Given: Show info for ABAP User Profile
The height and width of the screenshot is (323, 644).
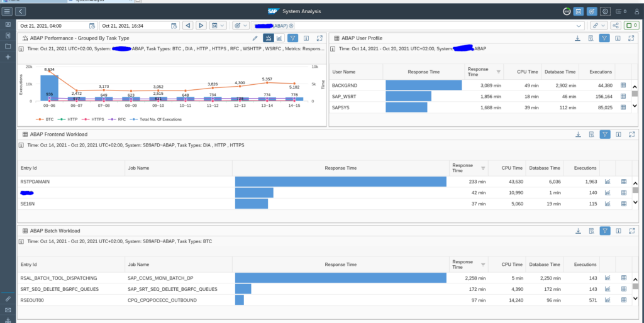Looking at the screenshot, I should (618, 38).
